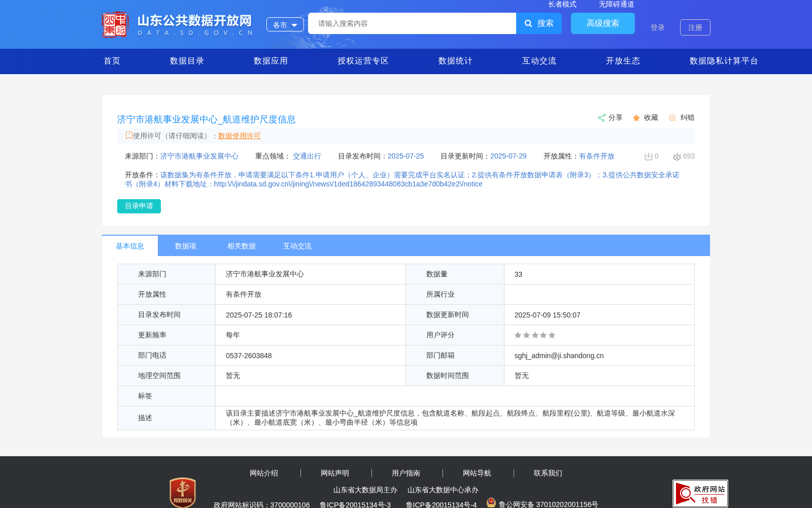Focus the search input field

pos(412,23)
